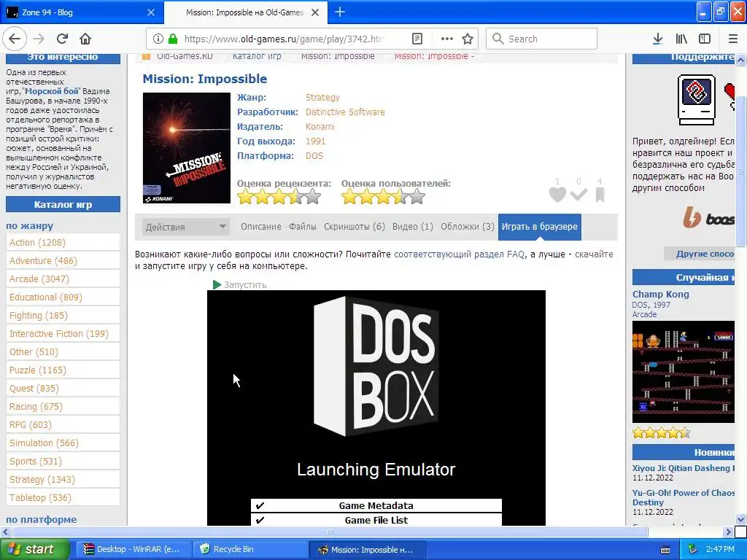Click the address bar URL
Image resolution: width=747 pixels, height=560 pixels.
(x=284, y=39)
